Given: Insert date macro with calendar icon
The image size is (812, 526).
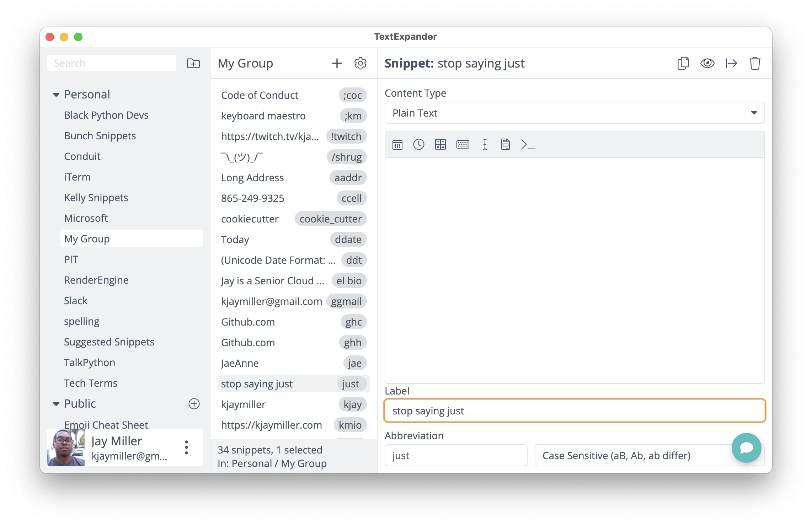Looking at the screenshot, I should coord(397,144).
